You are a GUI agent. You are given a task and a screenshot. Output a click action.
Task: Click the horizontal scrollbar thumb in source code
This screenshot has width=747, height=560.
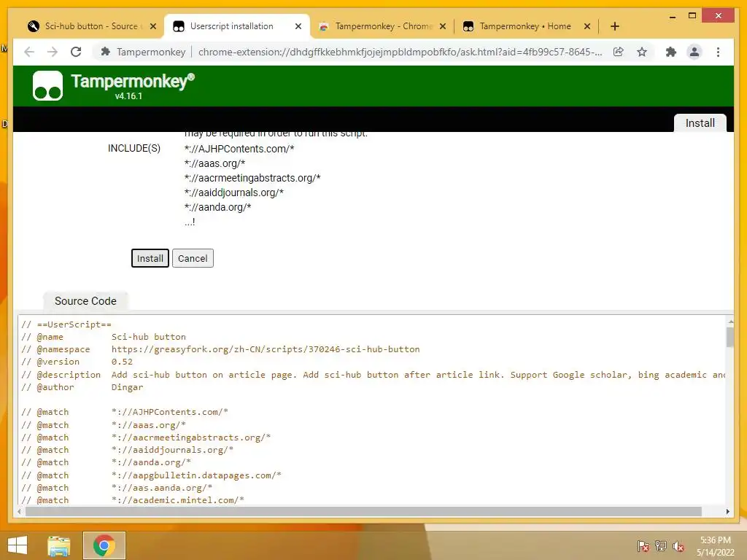coord(363,511)
